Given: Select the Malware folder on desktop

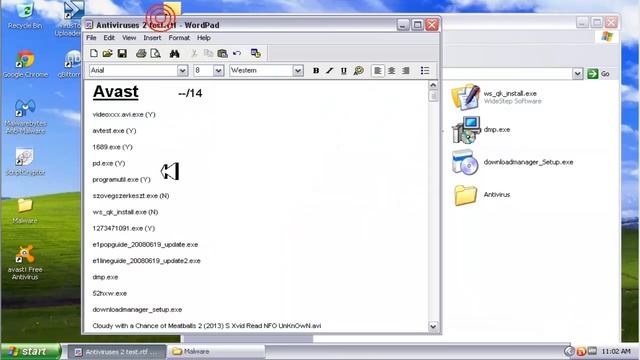Looking at the screenshot, I should [x=25, y=211].
